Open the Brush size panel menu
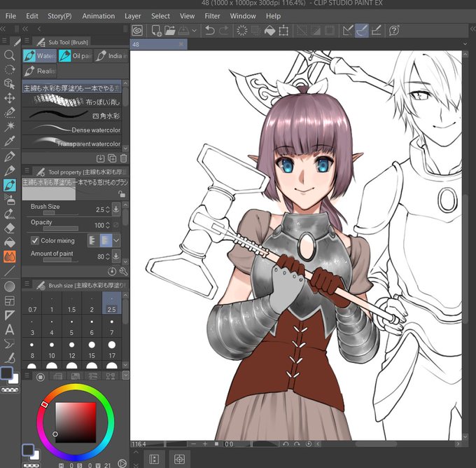Image resolution: width=476 pixels, height=468 pixels. point(27,284)
